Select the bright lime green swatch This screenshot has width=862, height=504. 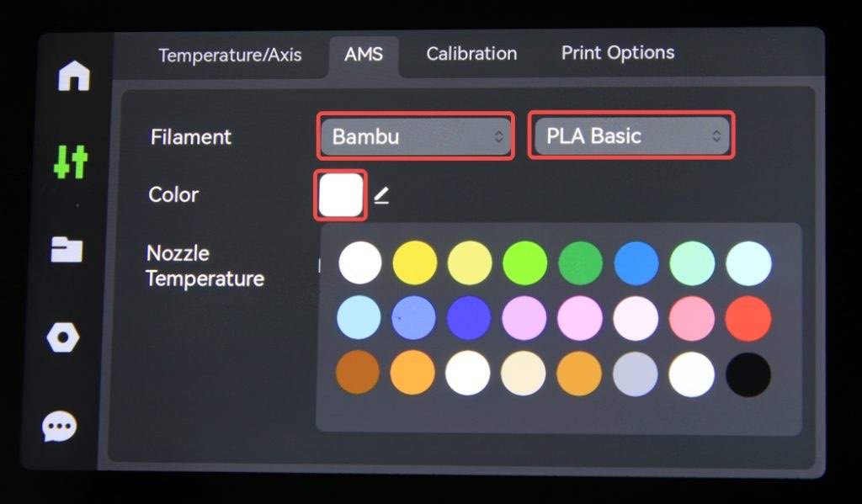[525, 263]
